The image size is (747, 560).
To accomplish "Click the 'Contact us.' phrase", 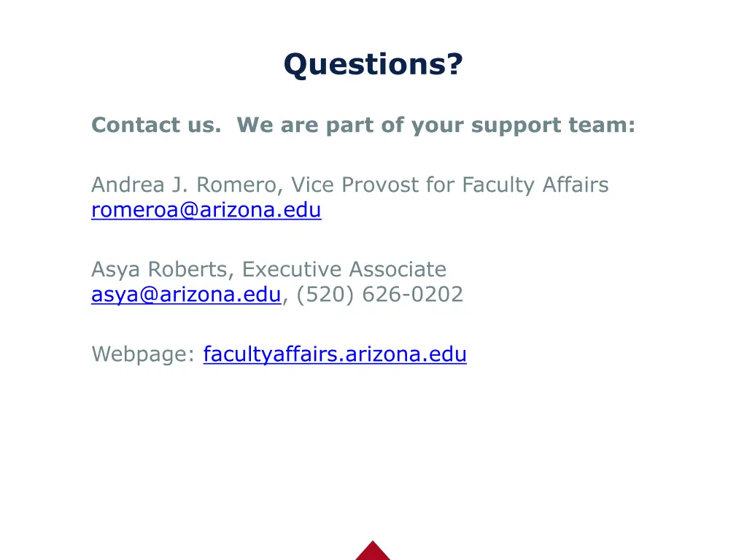I will click(x=156, y=125).
